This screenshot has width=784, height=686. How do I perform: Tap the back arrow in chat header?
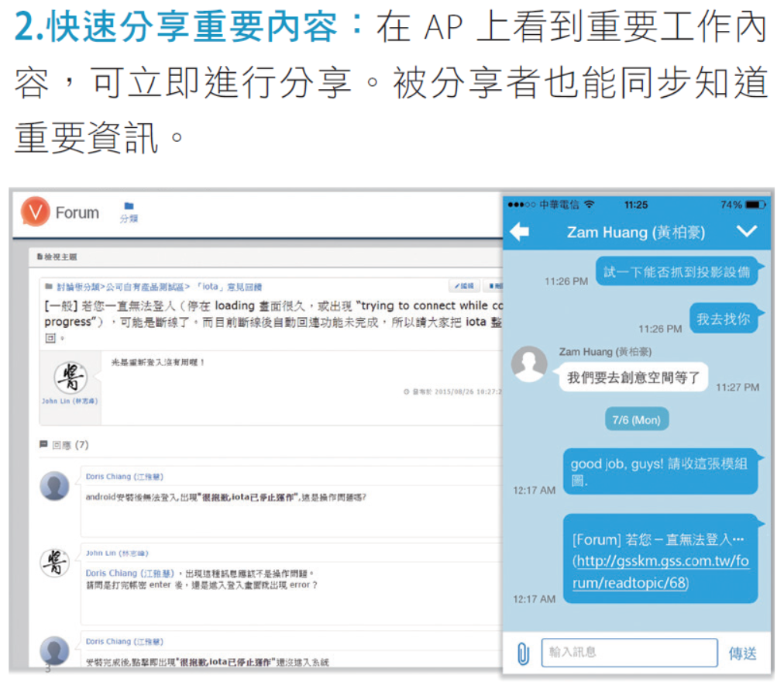pyautogui.click(x=520, y=231)
